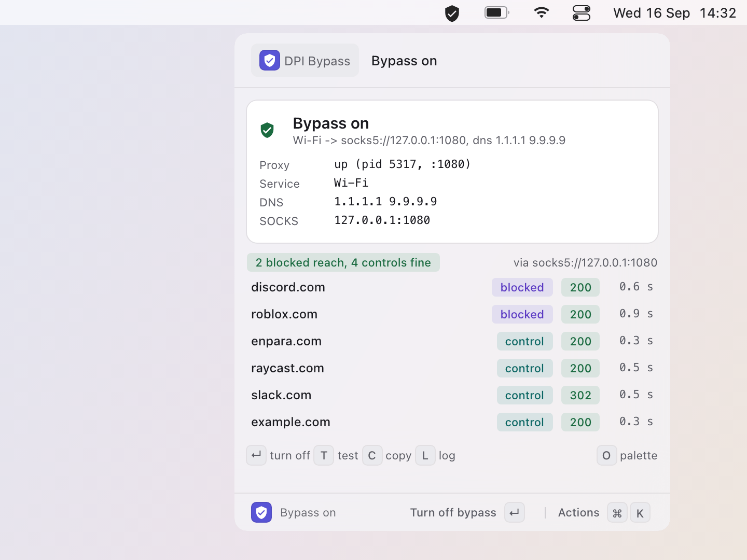Click the date and time clock
Viewport: 747px width, 560px height.
tap(674, 13)
